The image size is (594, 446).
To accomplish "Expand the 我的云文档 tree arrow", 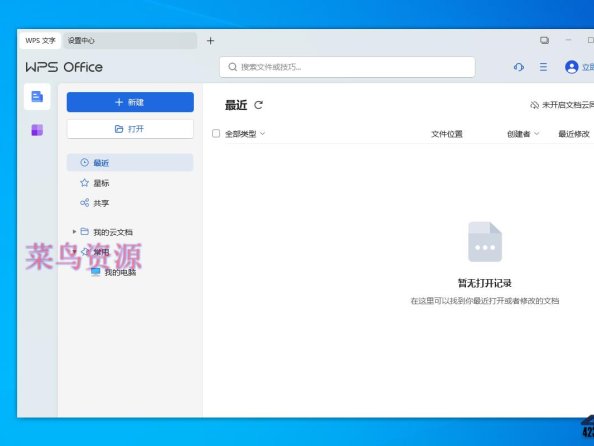I will 74,232.
